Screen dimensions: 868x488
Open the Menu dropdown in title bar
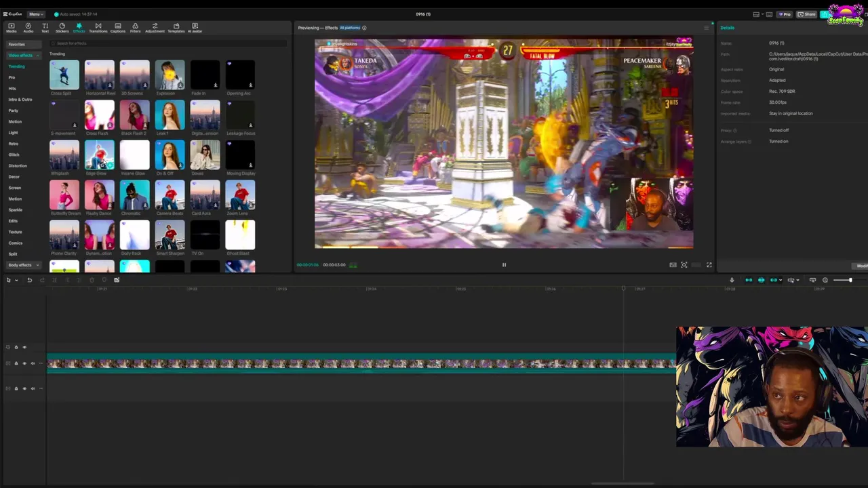[x=35, y=14]
